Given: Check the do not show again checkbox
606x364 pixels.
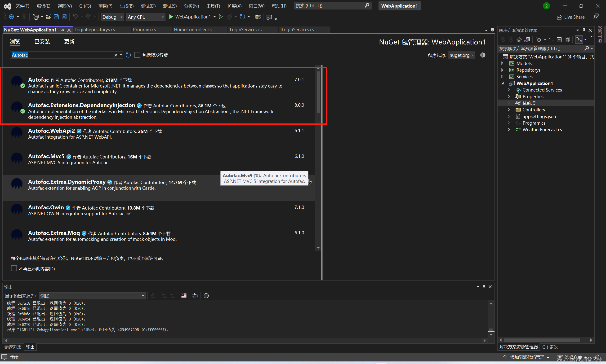Looking at the screenshot, I should 14,268.
